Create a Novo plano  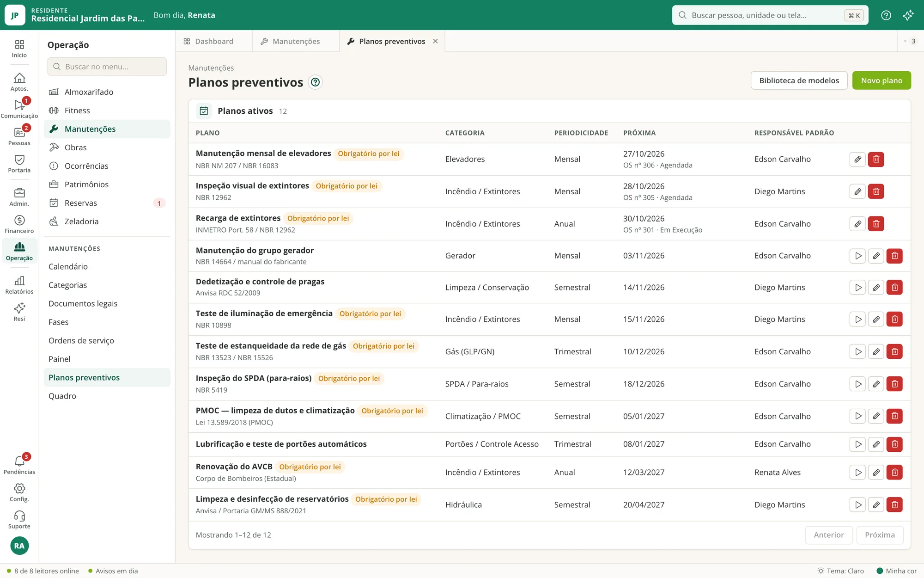point(881,80)
